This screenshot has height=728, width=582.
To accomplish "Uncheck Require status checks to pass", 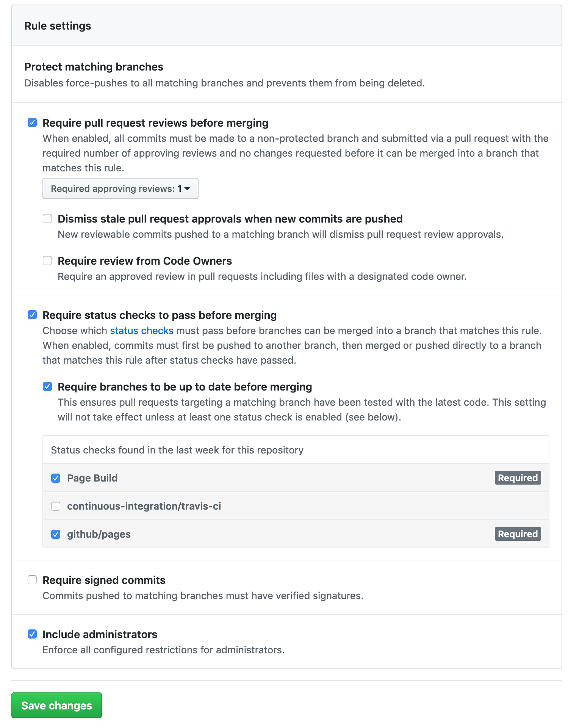I will coord(32,315).
